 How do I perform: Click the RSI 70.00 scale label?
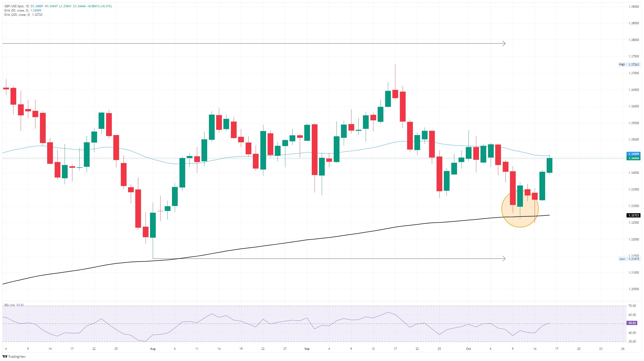tap(632, 306)
